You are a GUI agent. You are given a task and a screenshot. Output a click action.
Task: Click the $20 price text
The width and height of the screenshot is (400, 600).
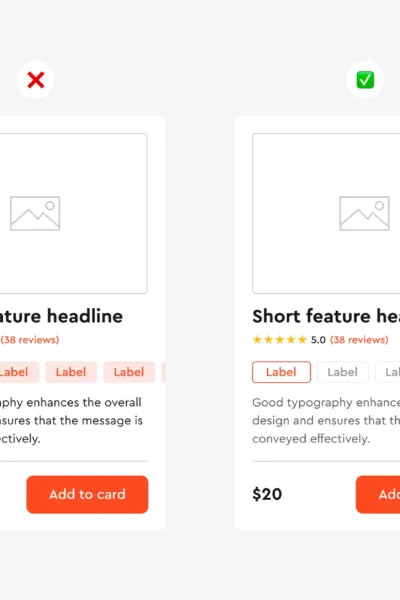point(267,494)
